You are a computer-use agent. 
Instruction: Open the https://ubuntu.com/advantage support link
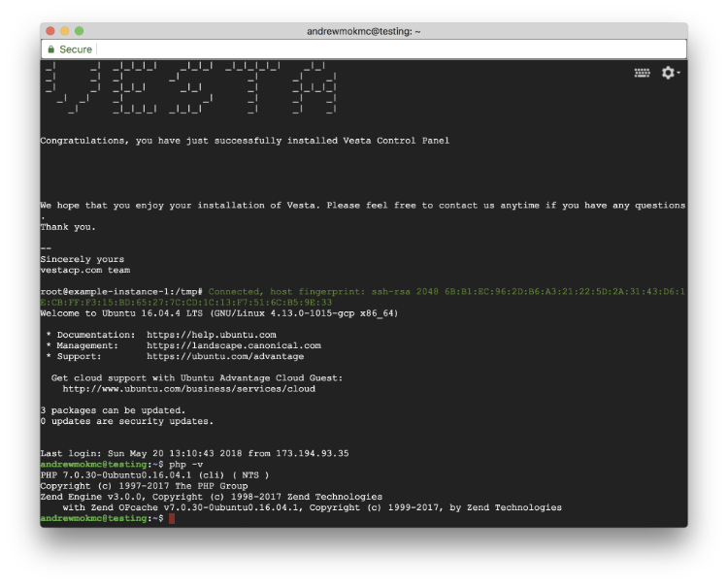[225, 356]
